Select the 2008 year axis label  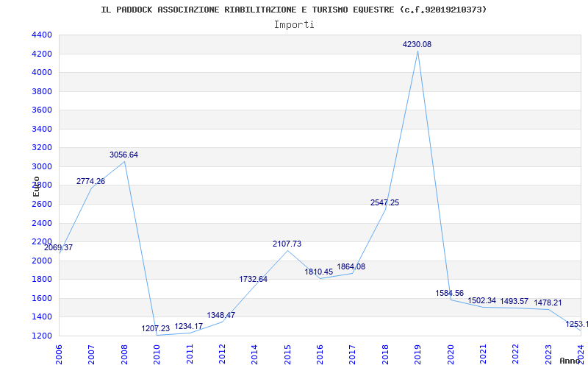point(124,354)
